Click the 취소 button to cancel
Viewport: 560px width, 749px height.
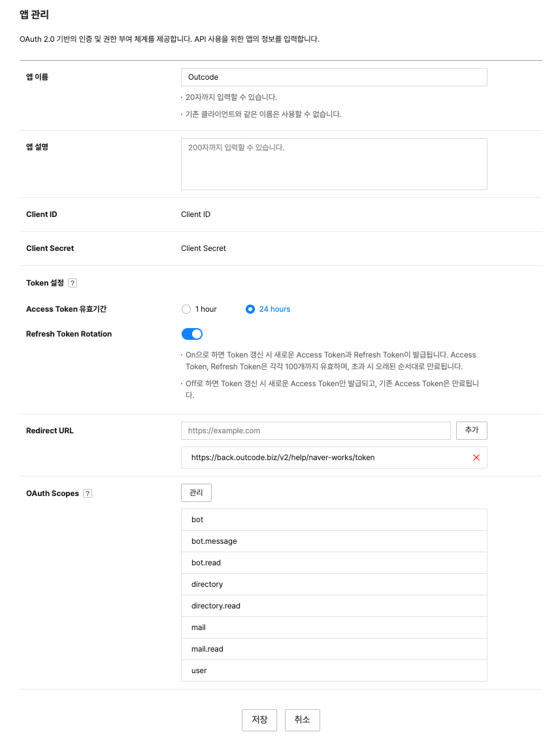click(302, 720)
